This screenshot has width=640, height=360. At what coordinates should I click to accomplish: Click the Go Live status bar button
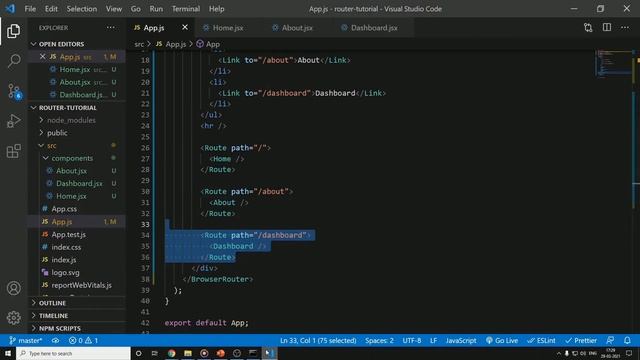click(502, 340)
